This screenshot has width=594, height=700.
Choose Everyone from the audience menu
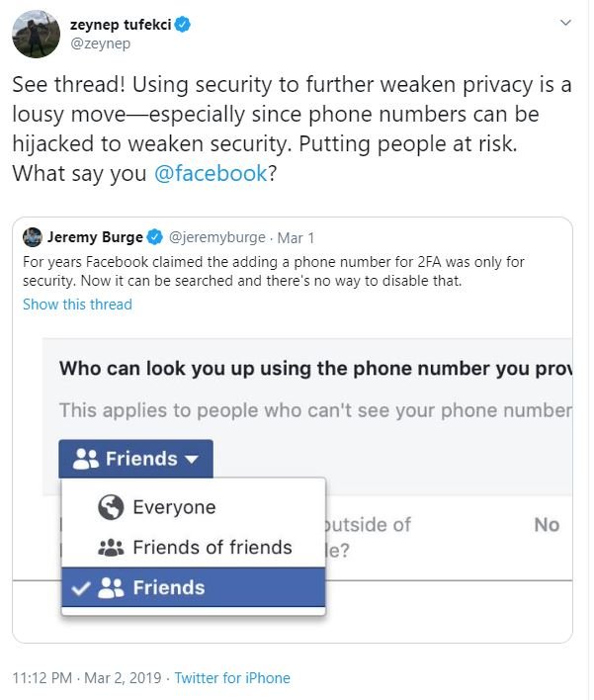tap(174, 507)
